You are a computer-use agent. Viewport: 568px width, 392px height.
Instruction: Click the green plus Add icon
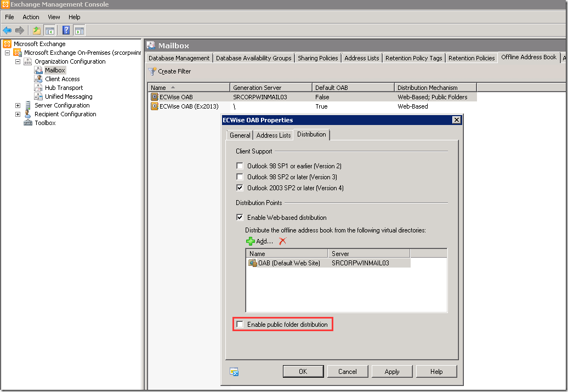(251, 241)
